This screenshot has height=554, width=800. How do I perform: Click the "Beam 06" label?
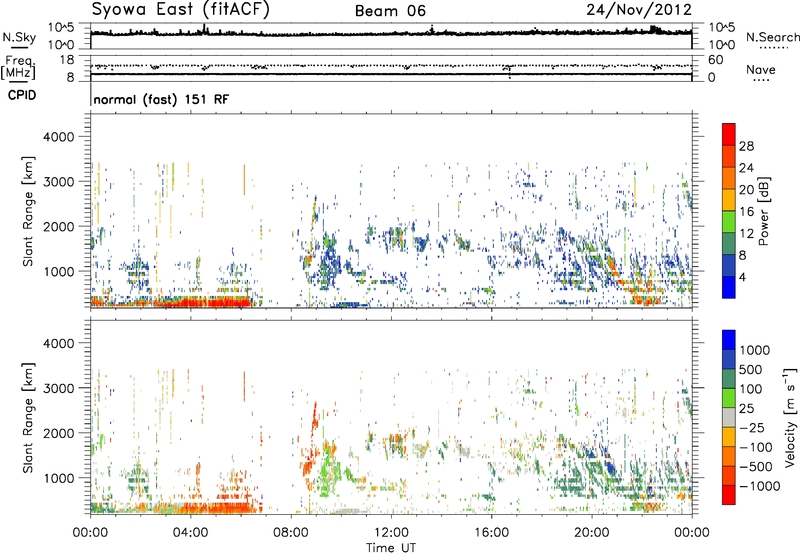pos(390,11)
